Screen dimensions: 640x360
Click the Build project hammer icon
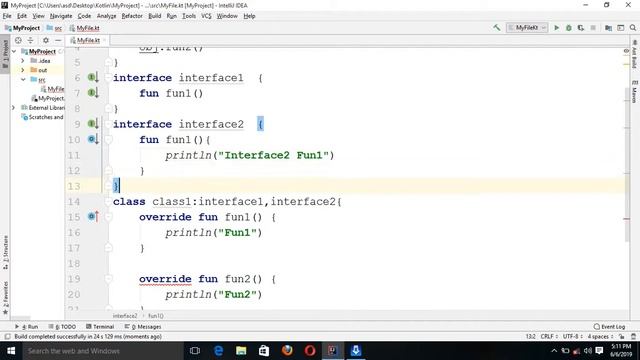[x=496, y=28]
